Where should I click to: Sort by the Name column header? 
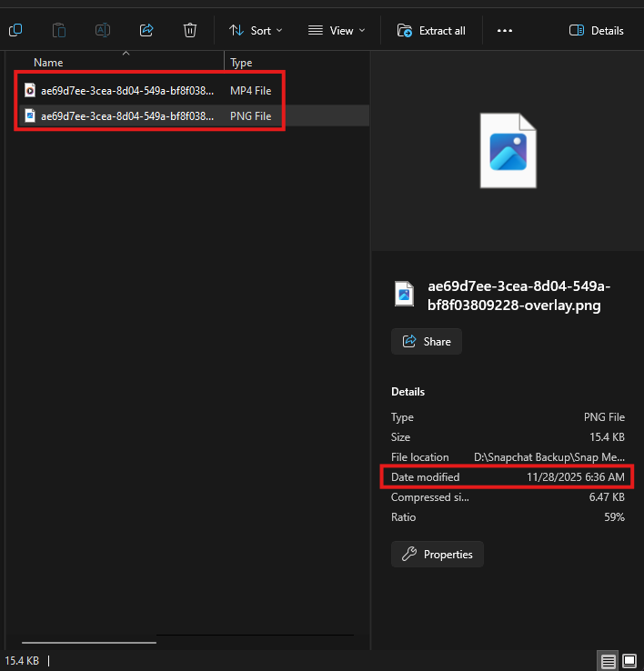tap(48, 63)
